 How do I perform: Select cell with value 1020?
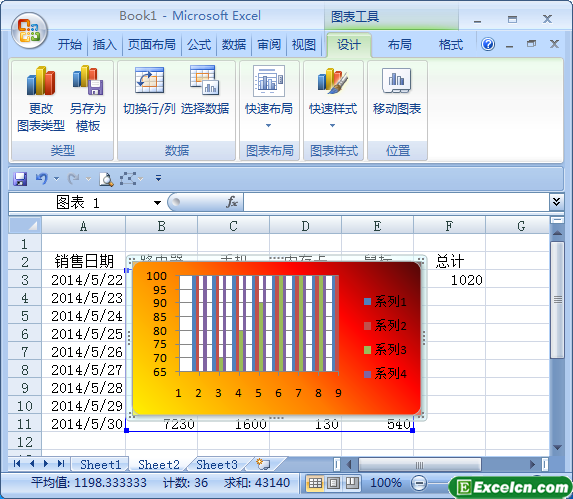click(449, 279)
